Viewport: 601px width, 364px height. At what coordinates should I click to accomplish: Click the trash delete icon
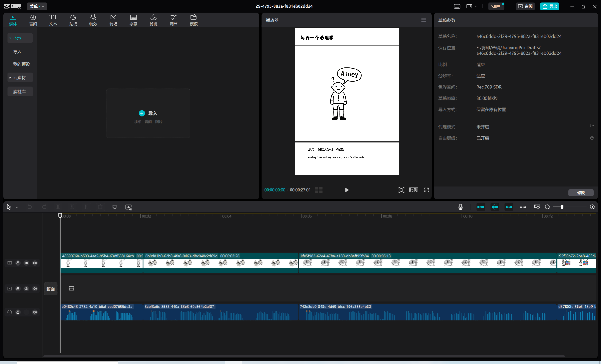pos(100,207)
